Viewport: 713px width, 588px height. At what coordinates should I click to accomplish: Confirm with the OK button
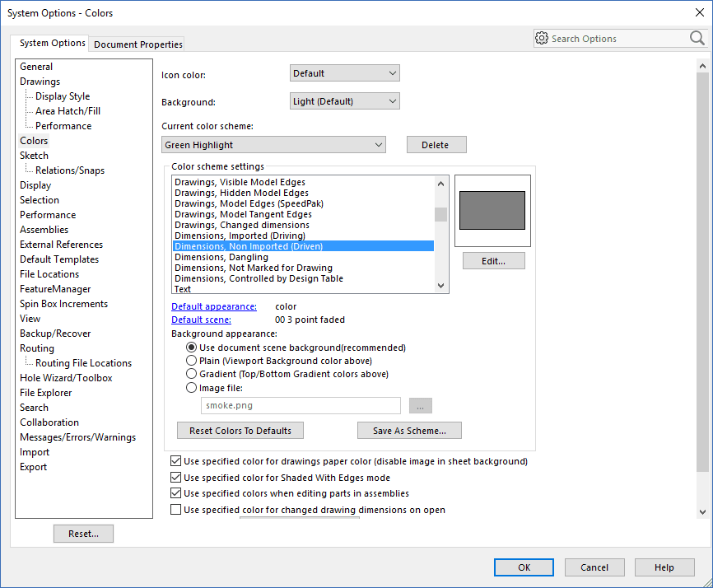pos(524,567)
